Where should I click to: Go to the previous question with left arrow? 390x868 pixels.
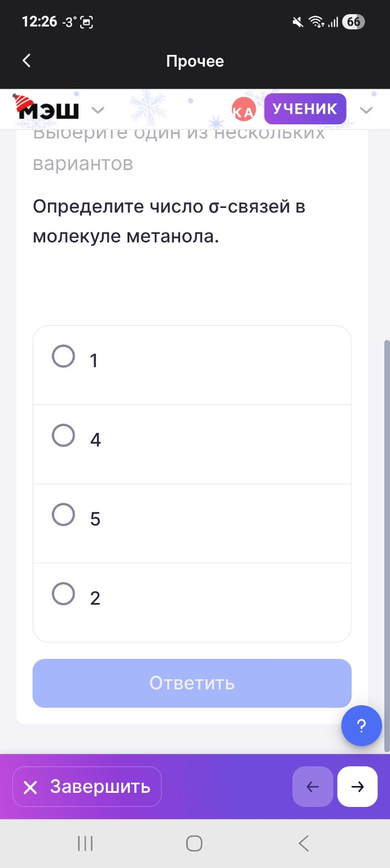coord(313,786)
